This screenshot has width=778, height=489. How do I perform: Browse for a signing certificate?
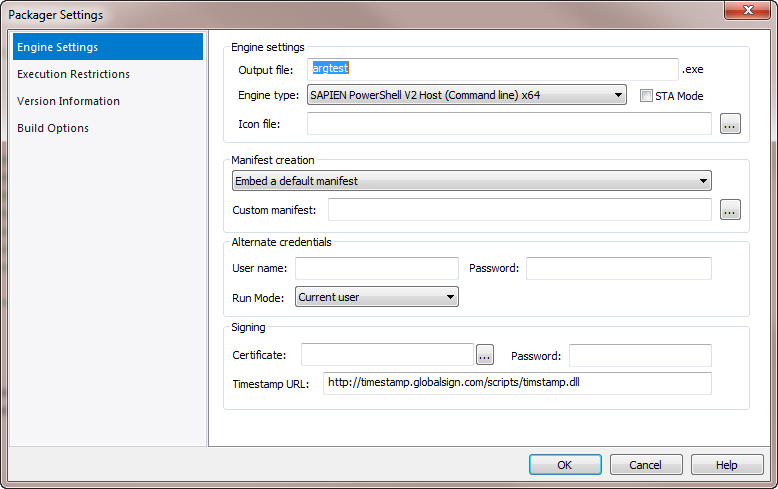485,355
